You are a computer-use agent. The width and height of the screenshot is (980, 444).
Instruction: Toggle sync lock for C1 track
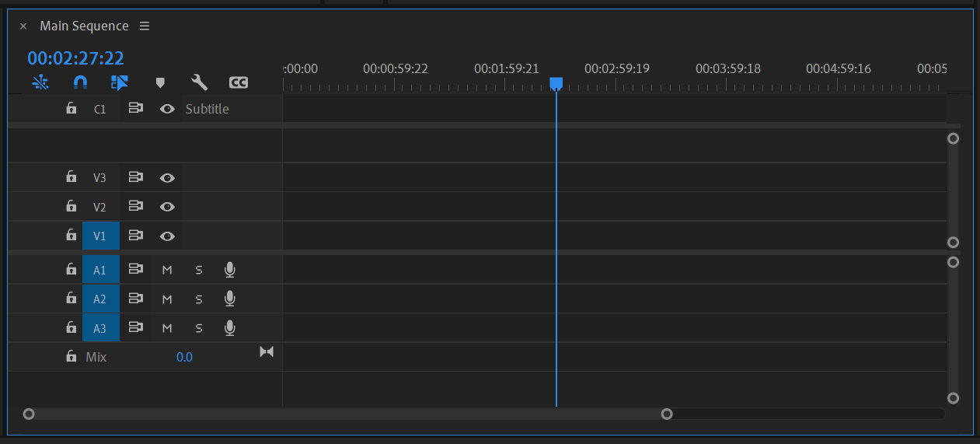136,109
